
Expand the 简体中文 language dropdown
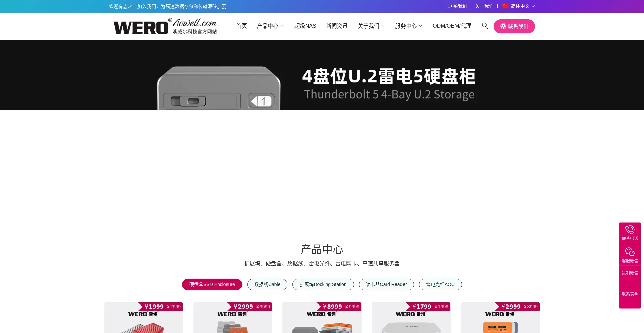pyautogui.click(x=519, y=6)
